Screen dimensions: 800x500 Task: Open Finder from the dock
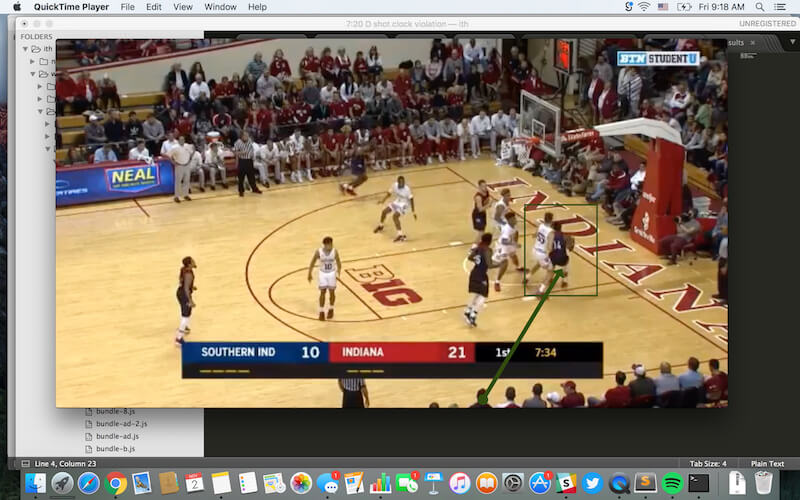(36, 483)
